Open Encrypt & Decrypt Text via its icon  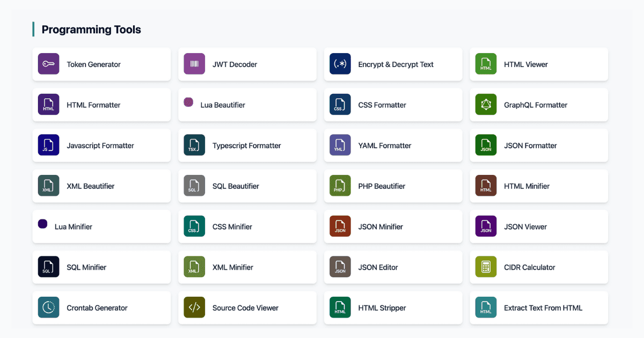click(340, 64)
